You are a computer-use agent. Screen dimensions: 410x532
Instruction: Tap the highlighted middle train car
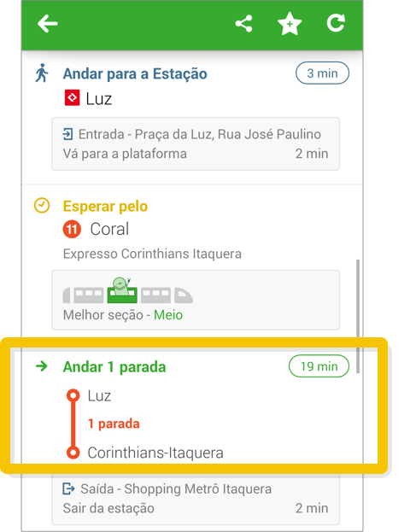pos(122,290)
